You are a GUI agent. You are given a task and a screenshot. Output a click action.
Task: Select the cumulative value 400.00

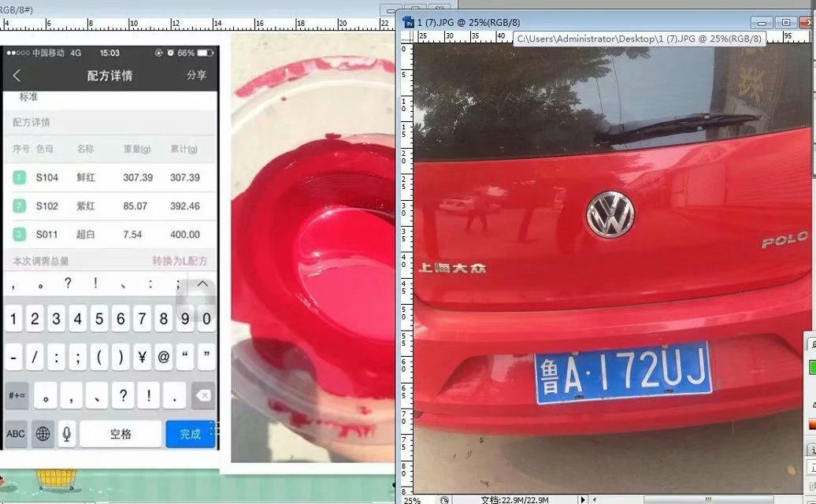185,235
